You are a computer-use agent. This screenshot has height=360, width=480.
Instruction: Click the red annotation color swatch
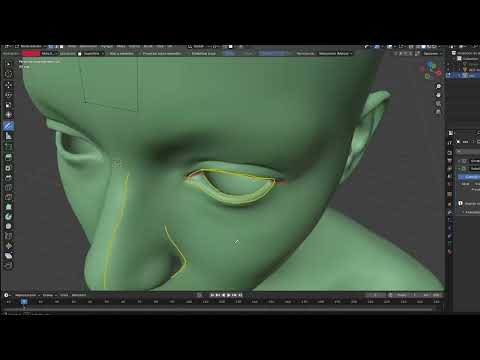pos(30,53)
